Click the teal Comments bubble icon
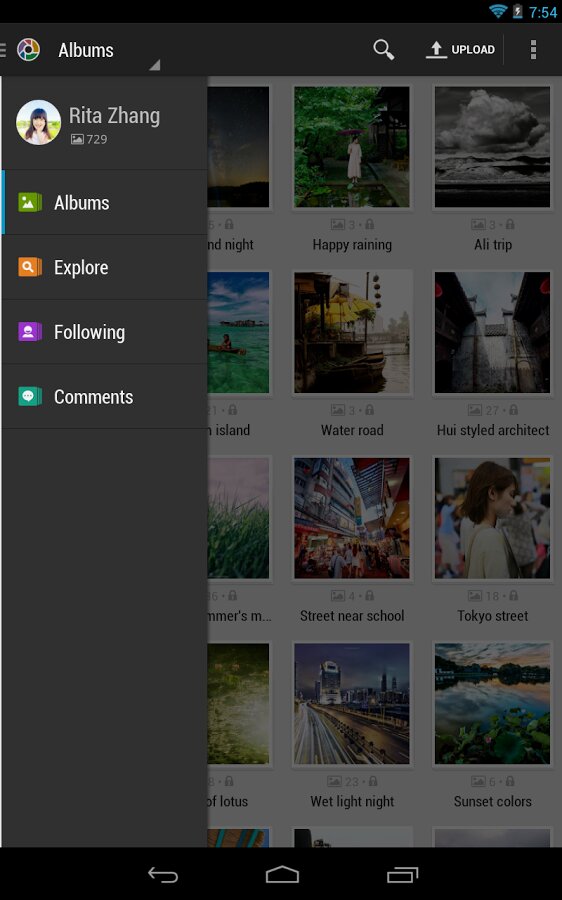This screenshot has height=900, width=562. point(30,397)
